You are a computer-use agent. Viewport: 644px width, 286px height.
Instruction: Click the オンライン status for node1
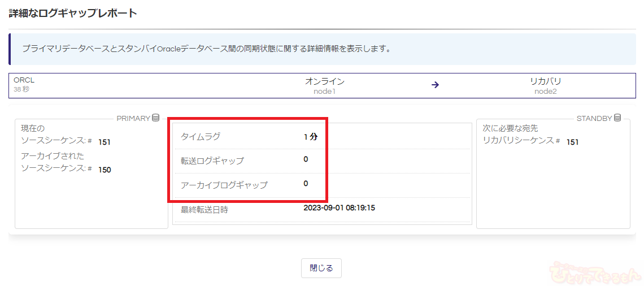point(324,81)
